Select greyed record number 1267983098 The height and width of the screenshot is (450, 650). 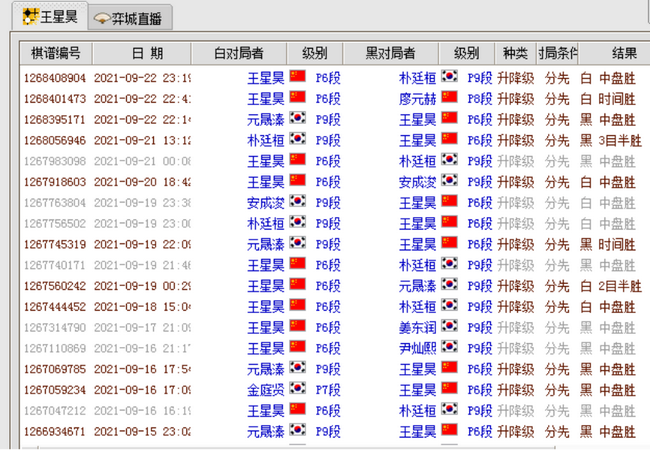coord(55,161)
